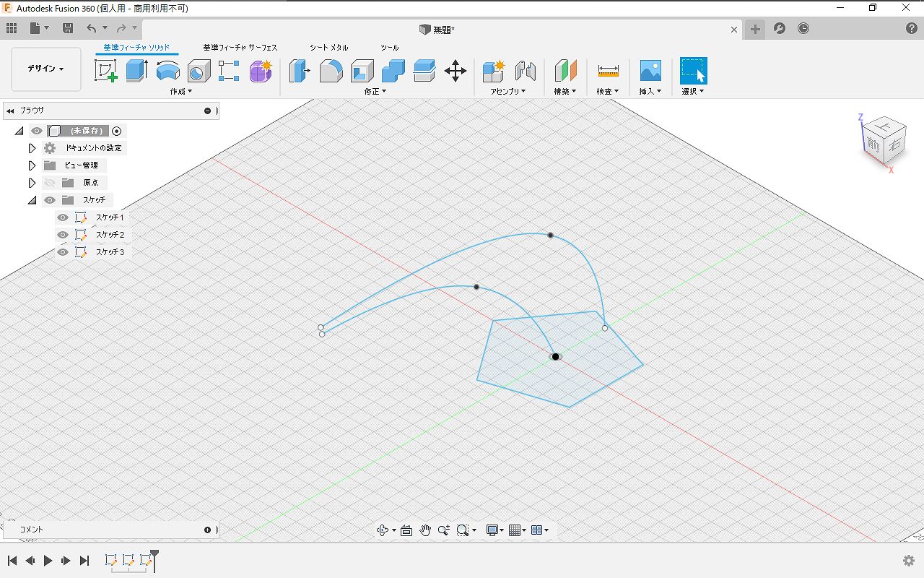
Task: Select the Move/Copy arrows icon
Action: [456, 71]
